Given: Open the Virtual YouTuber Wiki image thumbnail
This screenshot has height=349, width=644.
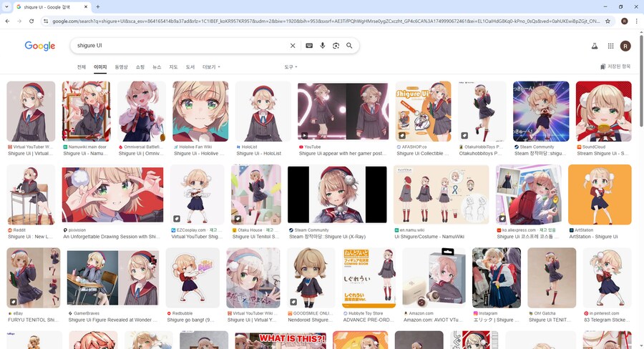Looking at the screenshot, I should coord(31,112).
